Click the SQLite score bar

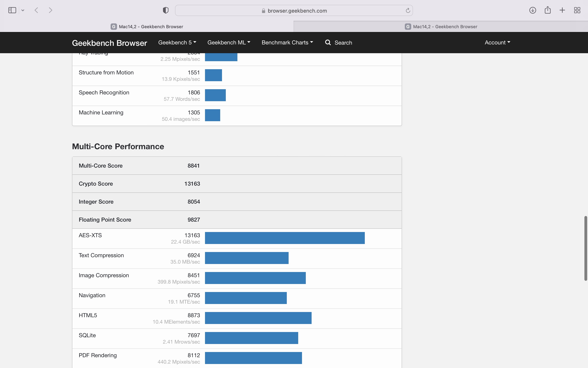pos(251,338)
